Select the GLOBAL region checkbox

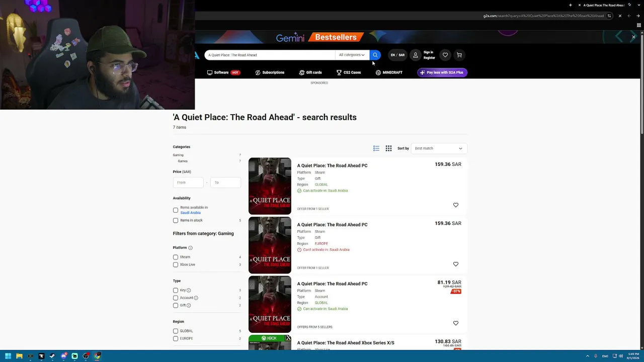point(176,331)
